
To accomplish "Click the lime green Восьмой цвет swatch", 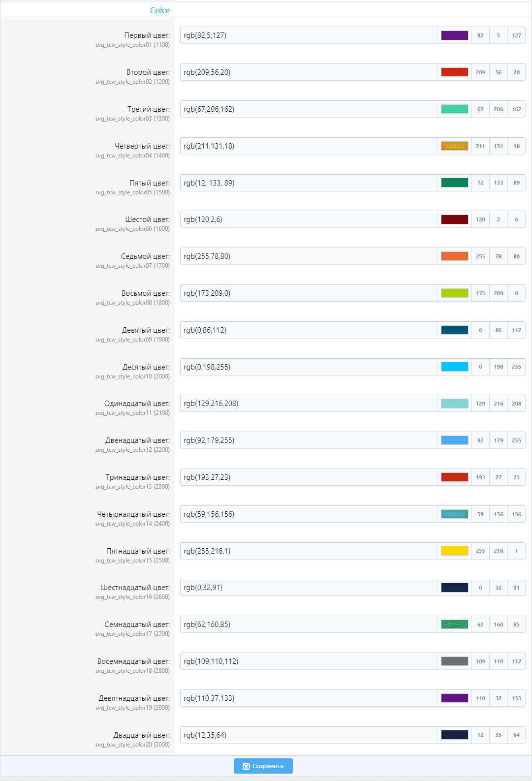I will tap(454, 293).
